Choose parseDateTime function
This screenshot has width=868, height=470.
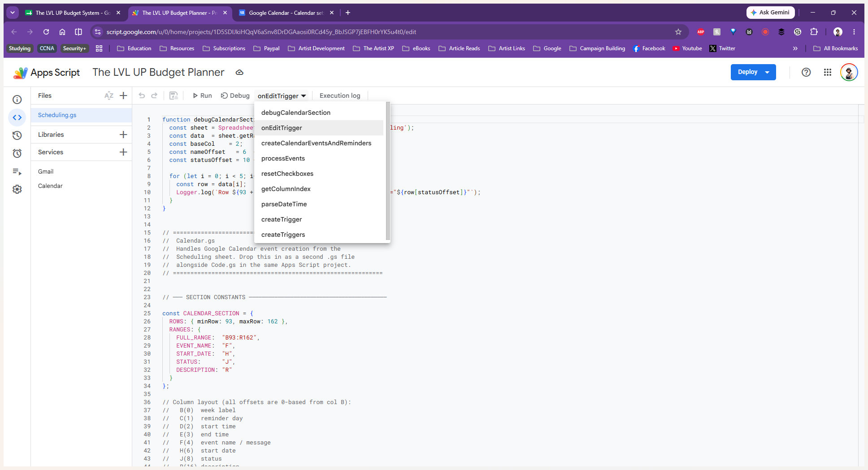319,204
